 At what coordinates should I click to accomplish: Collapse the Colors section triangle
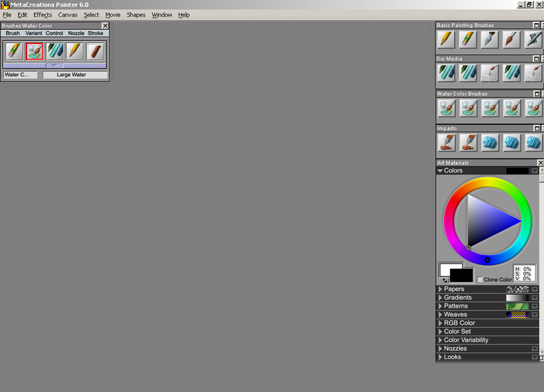click(440, 171)
